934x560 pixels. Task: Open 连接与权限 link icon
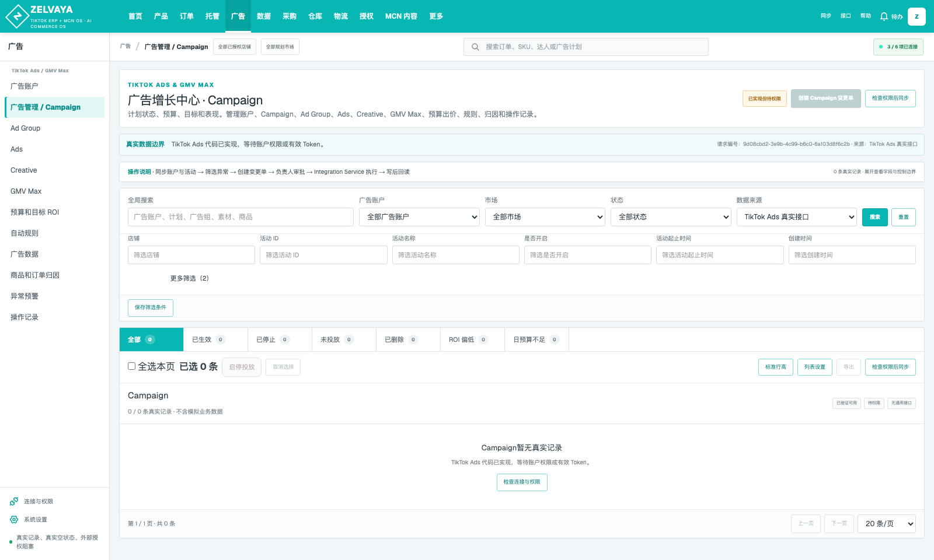[14, 501]
